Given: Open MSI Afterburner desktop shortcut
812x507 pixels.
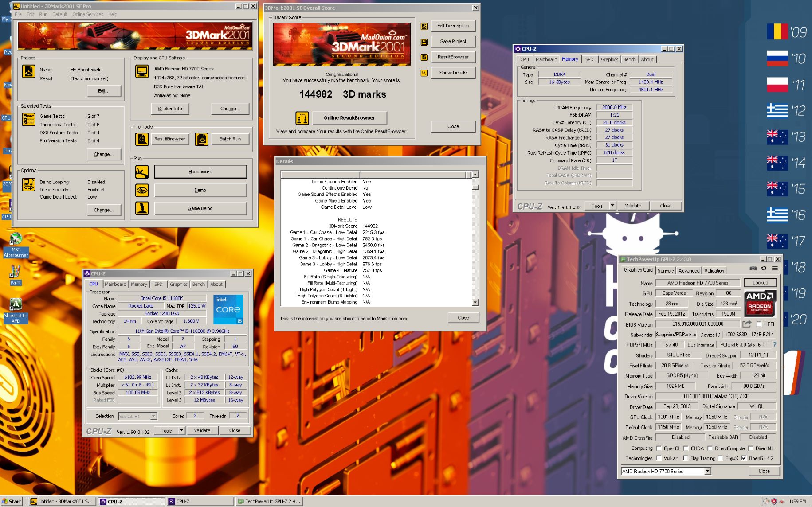Looking at the screenshot, I should coord(16,245).
